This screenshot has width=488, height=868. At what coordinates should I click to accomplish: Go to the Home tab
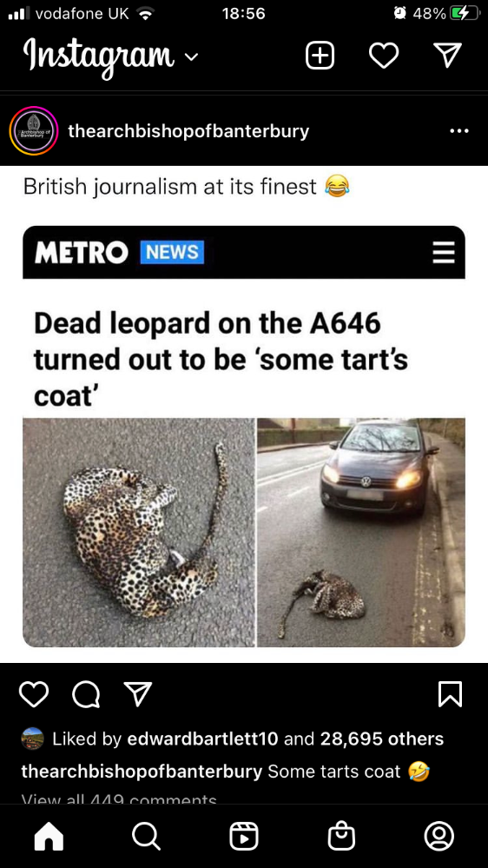49,836
